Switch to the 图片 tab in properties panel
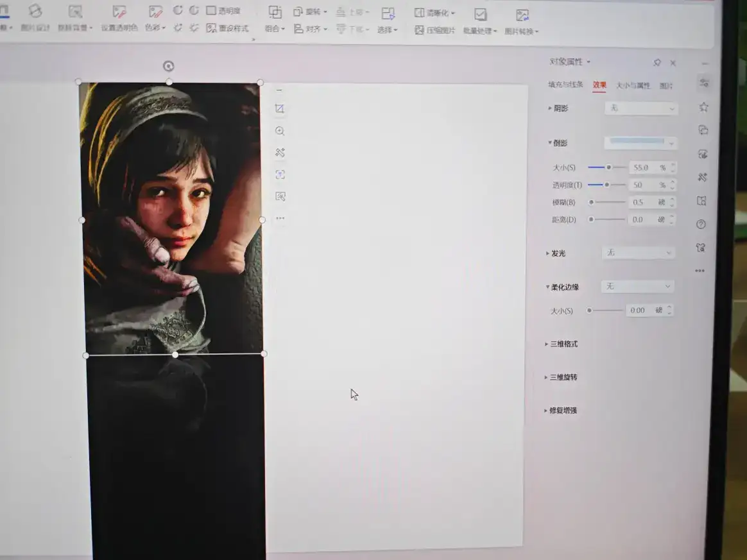 [x=666, y=86]
